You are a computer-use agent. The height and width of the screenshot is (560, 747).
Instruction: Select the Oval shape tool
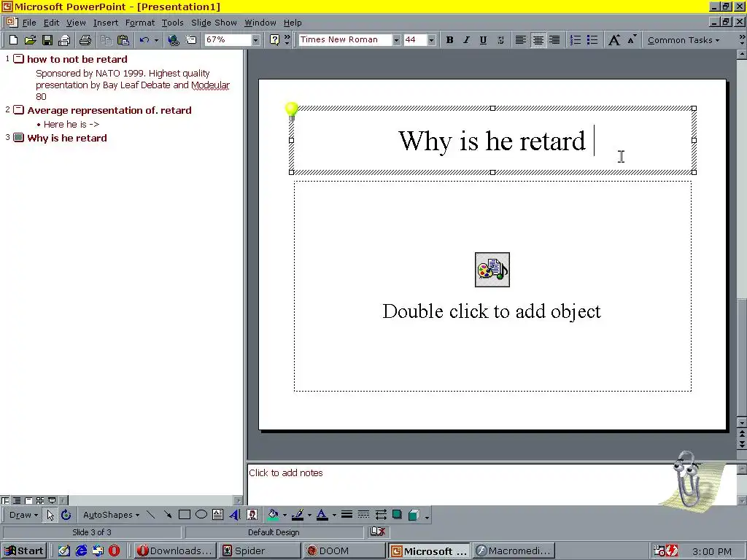tap(201, 515)
